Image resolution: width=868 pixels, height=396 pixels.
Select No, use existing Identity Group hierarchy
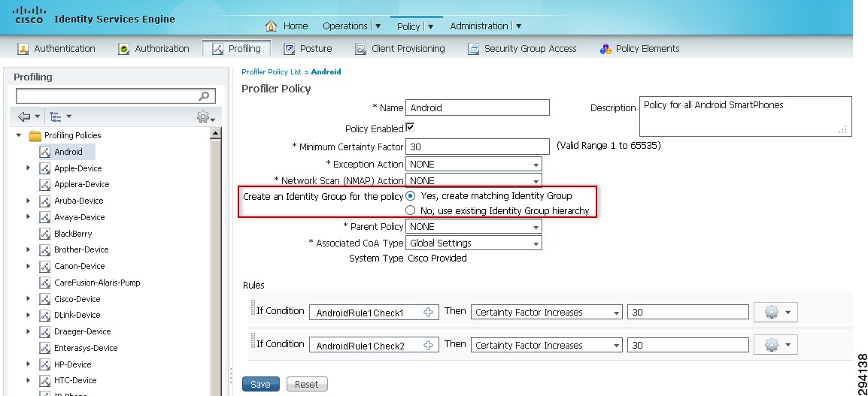click(x=410, y=210)
